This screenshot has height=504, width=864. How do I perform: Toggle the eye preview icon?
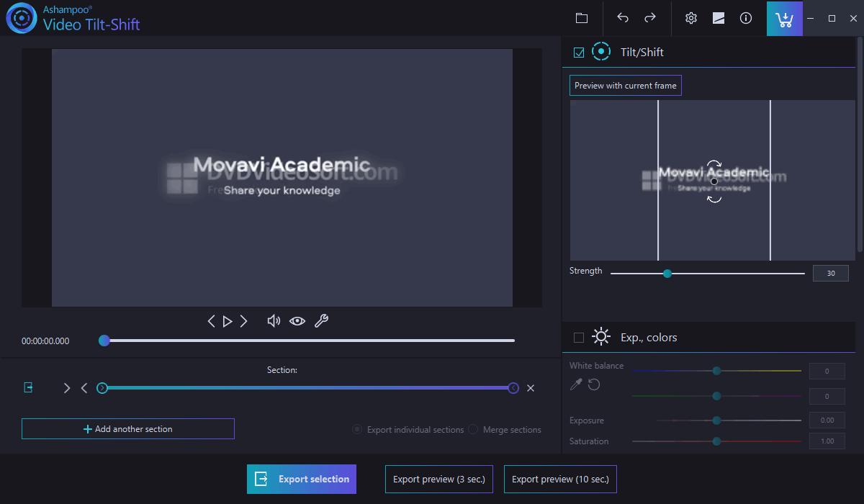297,321
